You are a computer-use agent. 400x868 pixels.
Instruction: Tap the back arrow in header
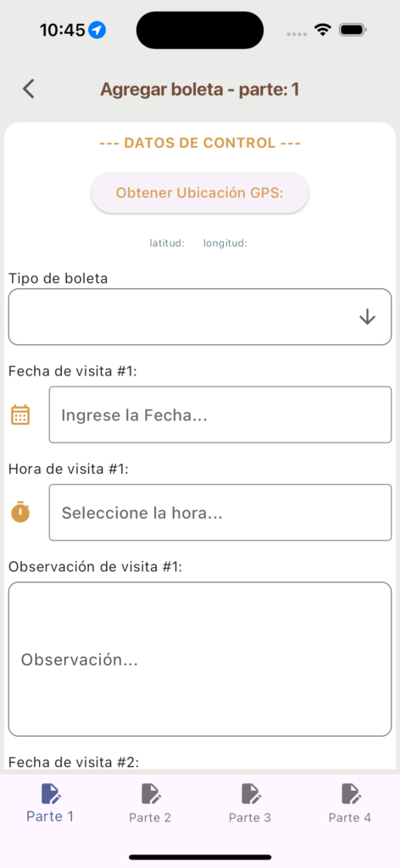point(28,89)
